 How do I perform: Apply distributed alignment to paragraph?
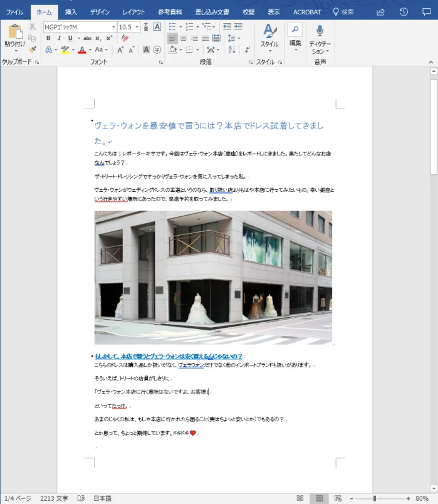(x=216, y=38)
